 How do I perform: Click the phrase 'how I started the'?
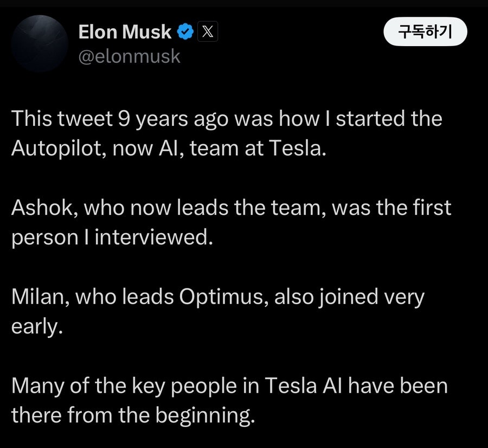361,119
